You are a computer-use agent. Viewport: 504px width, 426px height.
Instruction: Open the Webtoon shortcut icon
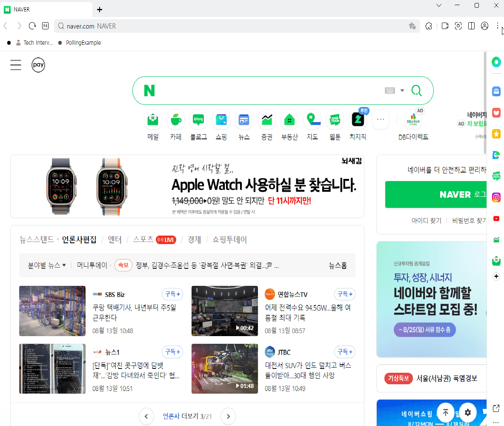[335, 120]
